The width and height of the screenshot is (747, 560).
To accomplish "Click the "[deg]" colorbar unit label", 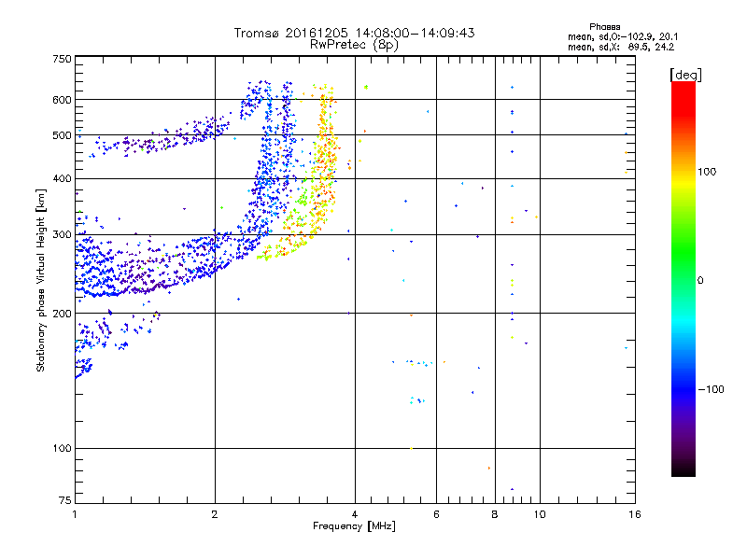I will click(x=686, y=75).
